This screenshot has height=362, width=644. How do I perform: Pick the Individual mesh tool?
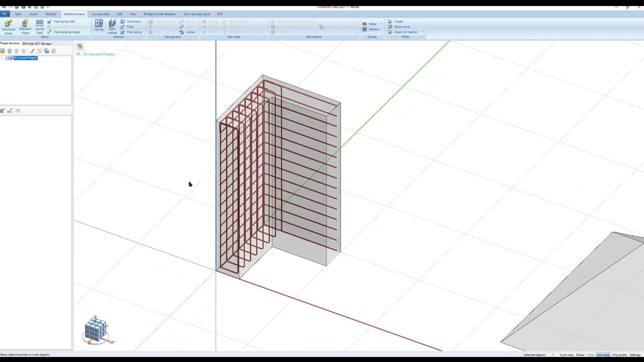click(131, 22)
